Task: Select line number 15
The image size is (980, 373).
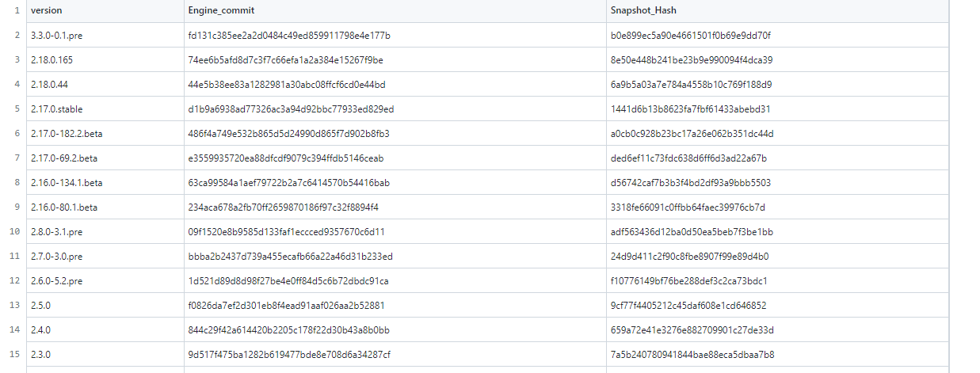Action: coord(15,354)
